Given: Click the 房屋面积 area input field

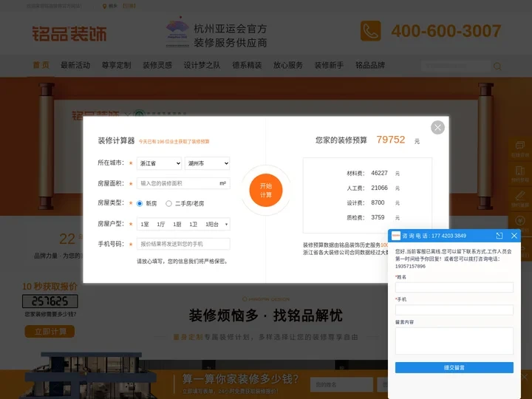Looking at the screenshot, I should click(x=183, y=183).
